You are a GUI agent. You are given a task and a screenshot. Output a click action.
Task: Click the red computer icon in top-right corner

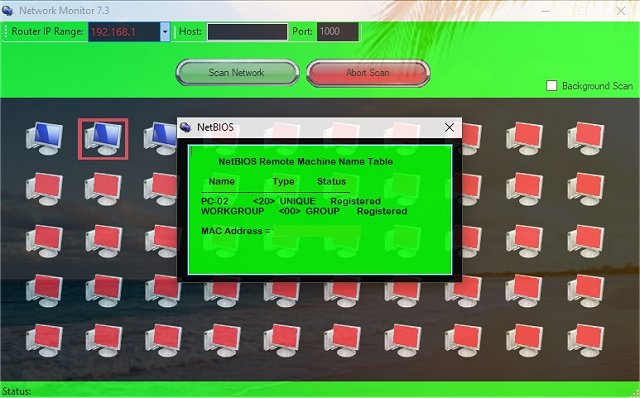(x=586, y=138)
